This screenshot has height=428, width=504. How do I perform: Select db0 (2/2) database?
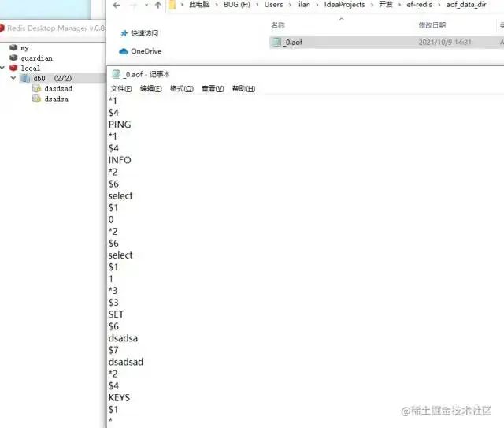coord(53,78)
